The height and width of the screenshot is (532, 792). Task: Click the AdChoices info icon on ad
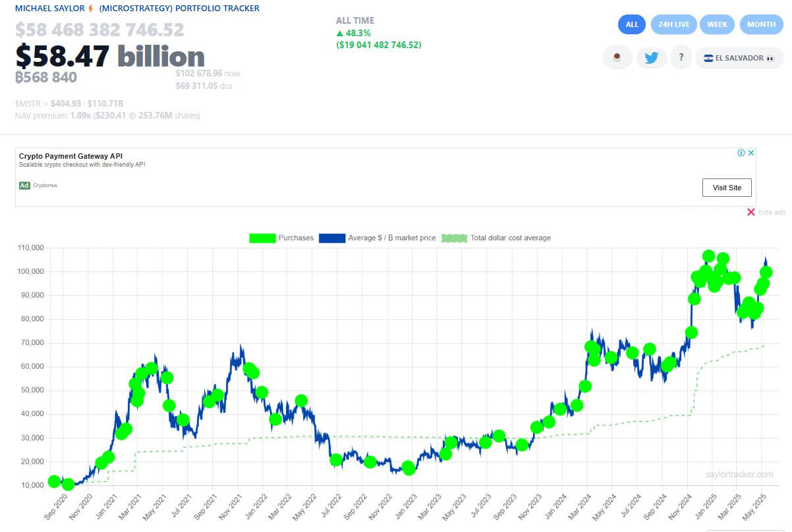tap(741, 153)
